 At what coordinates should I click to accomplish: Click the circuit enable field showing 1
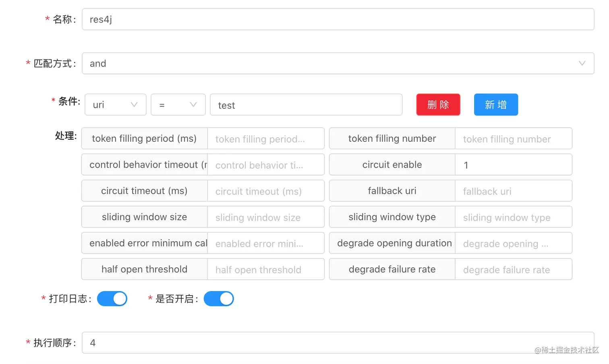point(514,165)
